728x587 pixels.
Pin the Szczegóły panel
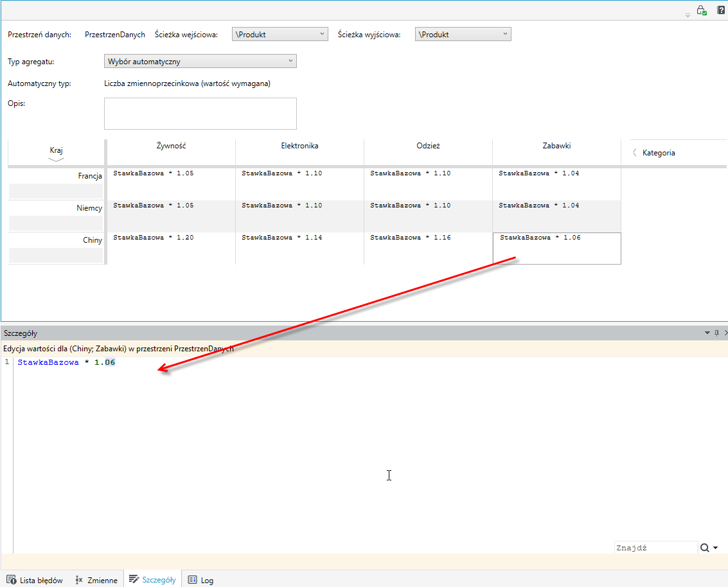(717, 333)
